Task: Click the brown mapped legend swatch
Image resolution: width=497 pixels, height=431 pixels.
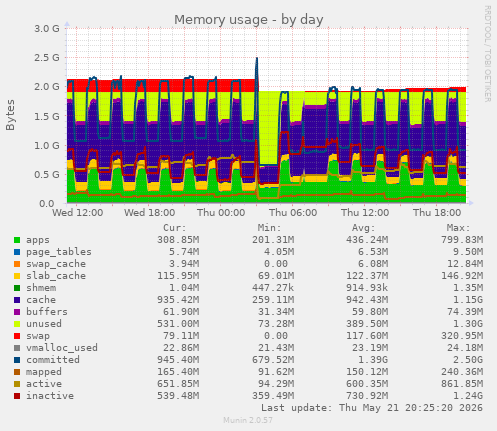Action: point(17,372)
